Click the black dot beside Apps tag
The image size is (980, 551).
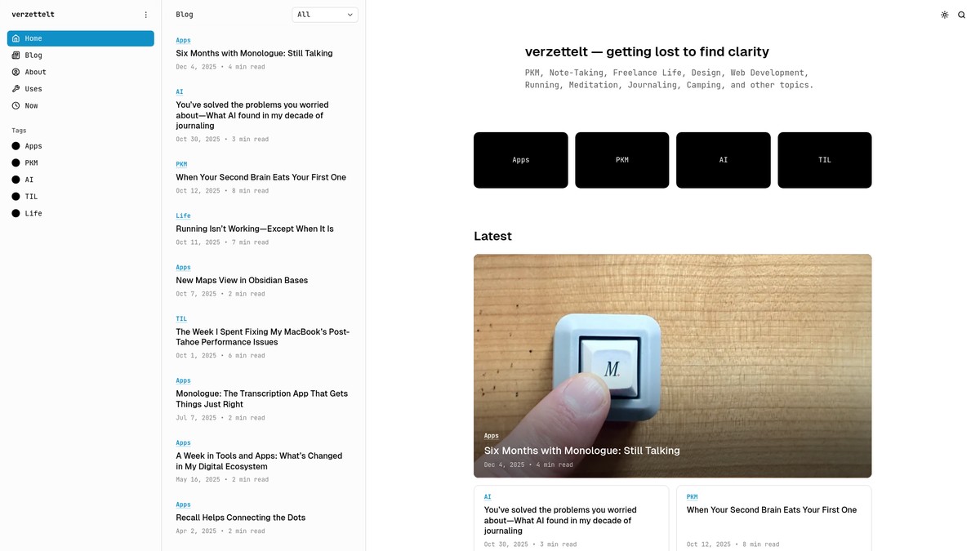click(16, 146)
